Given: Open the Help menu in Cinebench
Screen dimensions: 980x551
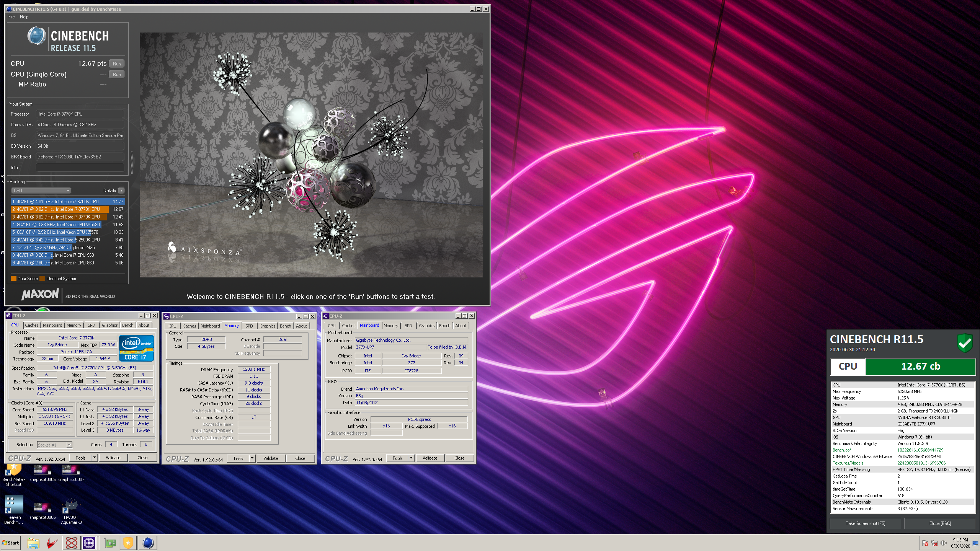Looking at the screenshot, I should click(24, 17).
